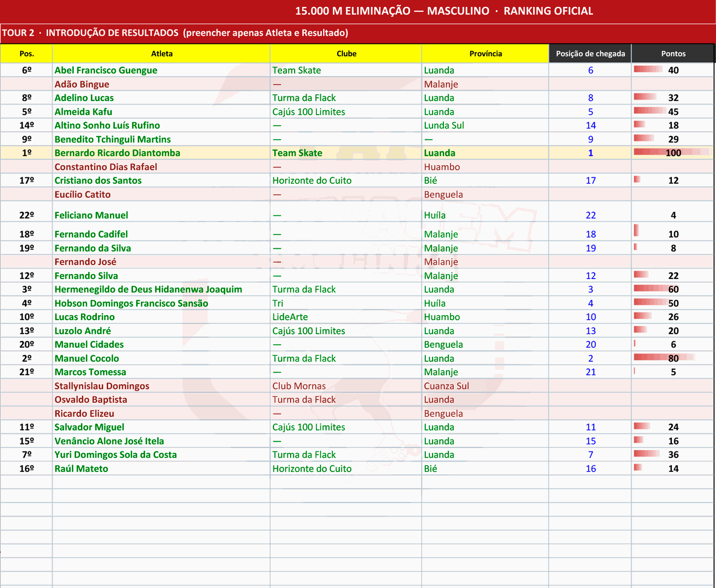The width and height of the screenshot is (716, 588).
Task: Select the cell 'Marcos Tomessa'
Action: [161, 372]
